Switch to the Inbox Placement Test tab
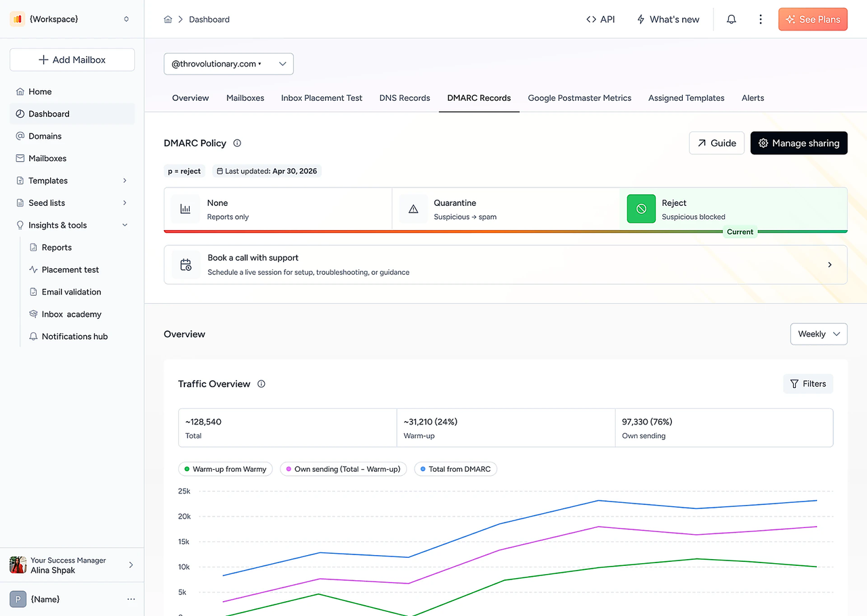This screenshot has height=616, width=867. pyautogui.click(x=322, y=98)
